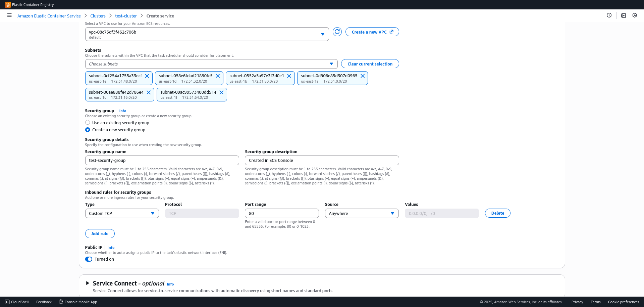Open the navigation sidebar hamburger menu

pos(9,15)
